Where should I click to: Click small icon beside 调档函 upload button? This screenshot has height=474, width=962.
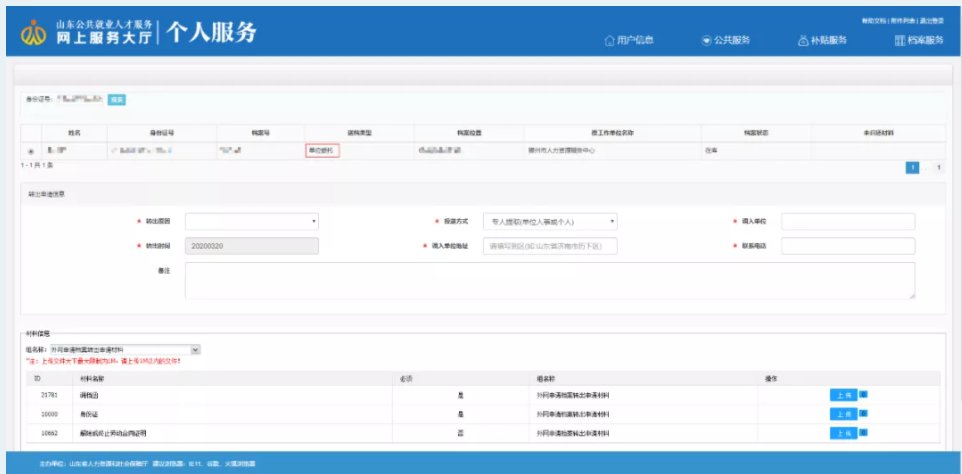864,394
